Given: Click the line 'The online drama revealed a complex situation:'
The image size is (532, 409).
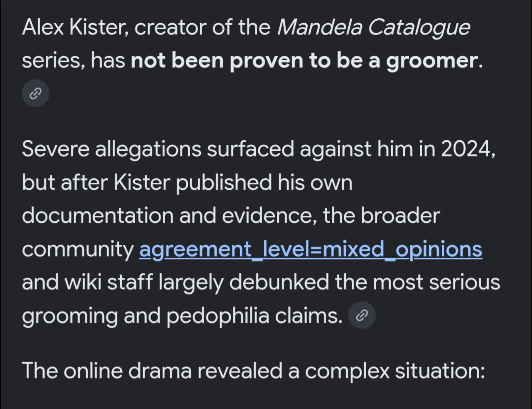Looking at the screenshot, I should coord(253,370).
